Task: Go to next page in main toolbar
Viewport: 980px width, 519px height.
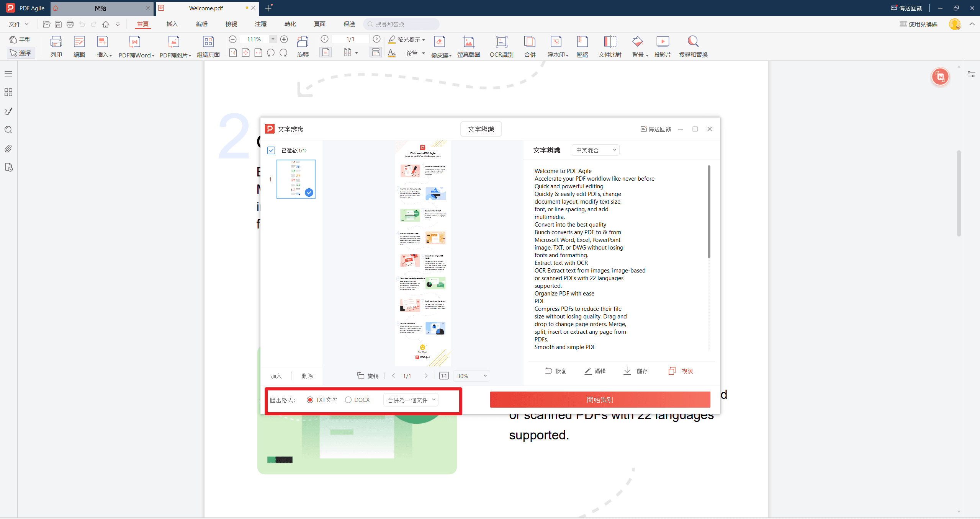Action: click(376, 39)
